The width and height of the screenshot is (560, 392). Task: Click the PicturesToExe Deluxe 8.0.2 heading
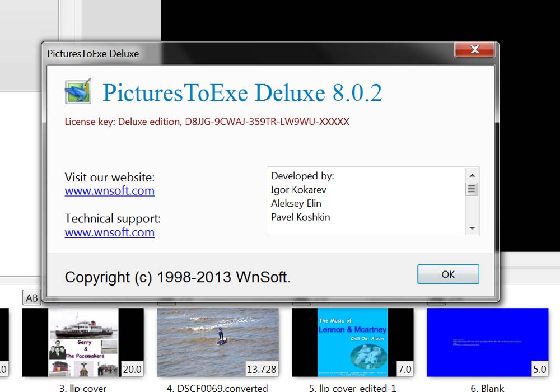(x=242, y=93)
